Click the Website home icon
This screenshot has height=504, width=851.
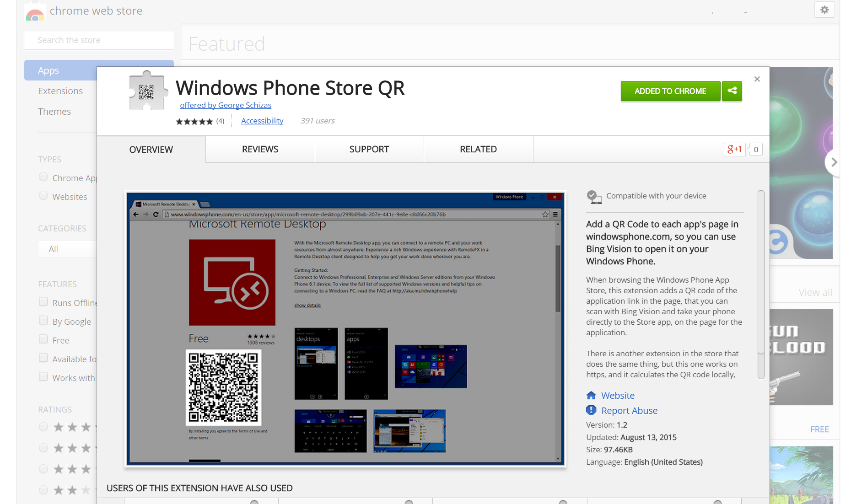click(591, 395)
